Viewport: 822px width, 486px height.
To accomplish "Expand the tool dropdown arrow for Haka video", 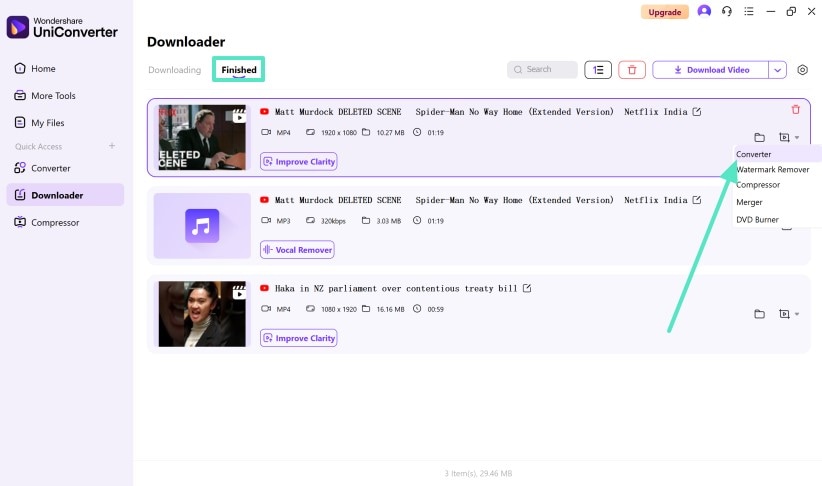I will click(797, 314).
